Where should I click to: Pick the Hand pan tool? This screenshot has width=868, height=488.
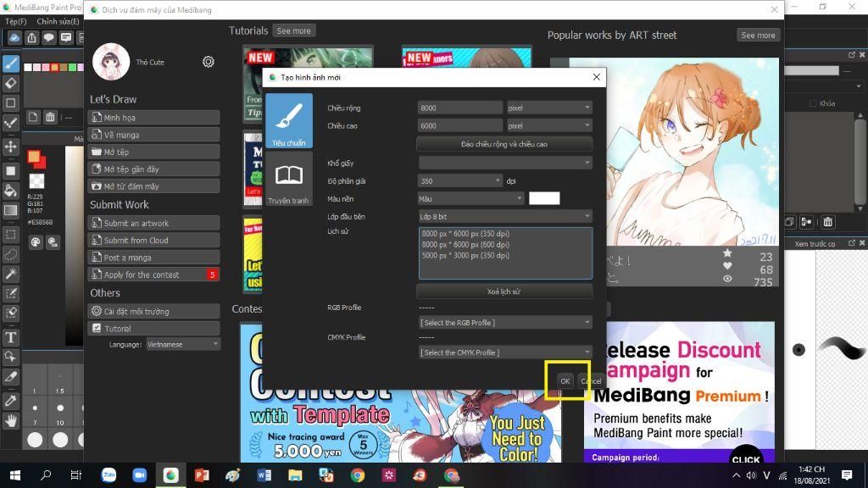[x=10, y=421]
